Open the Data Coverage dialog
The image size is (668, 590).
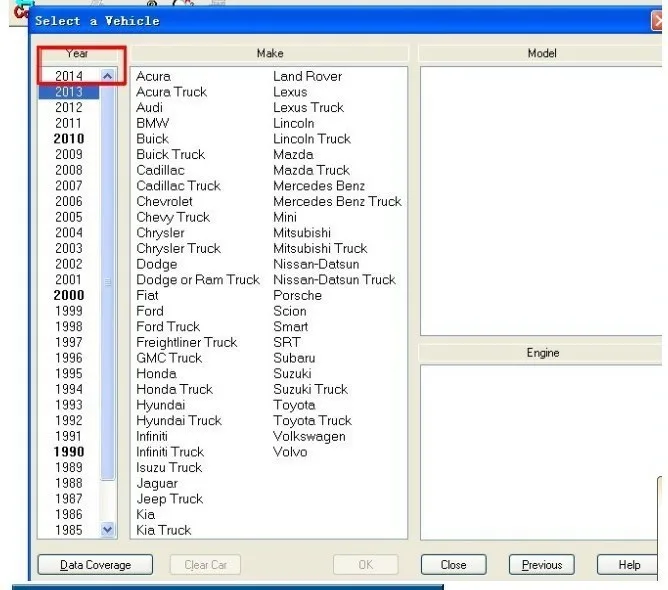coord(95,565)
